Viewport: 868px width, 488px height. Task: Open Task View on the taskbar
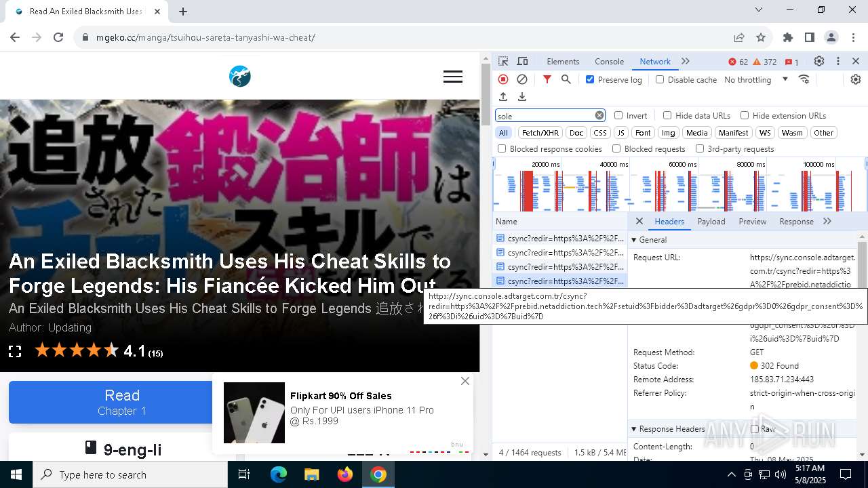point(244,474)
